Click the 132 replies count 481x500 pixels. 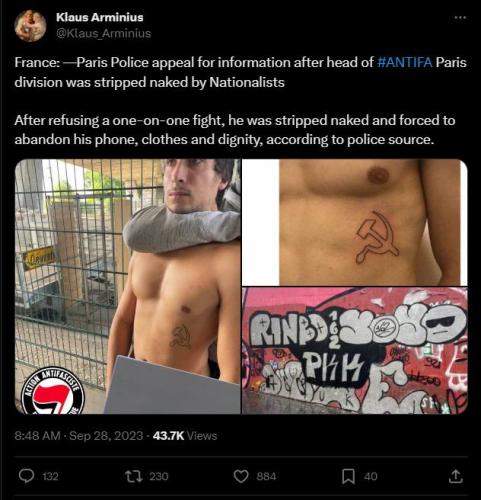(x=50, y=476)
